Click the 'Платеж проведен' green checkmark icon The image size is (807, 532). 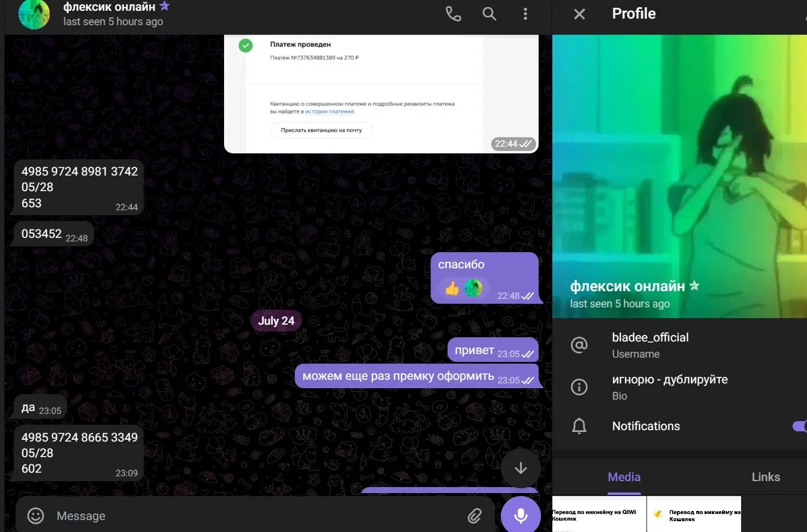click(246, 46)
